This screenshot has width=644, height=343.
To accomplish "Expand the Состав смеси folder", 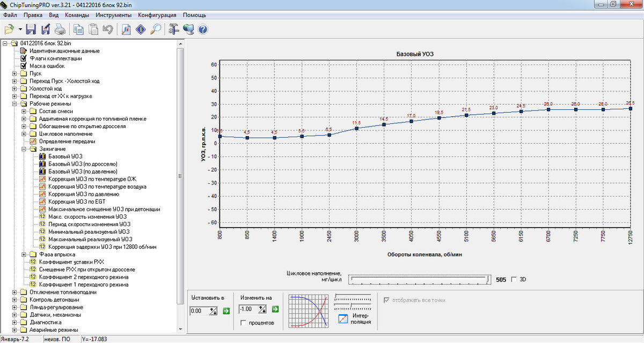I will [x=24, y=111].
